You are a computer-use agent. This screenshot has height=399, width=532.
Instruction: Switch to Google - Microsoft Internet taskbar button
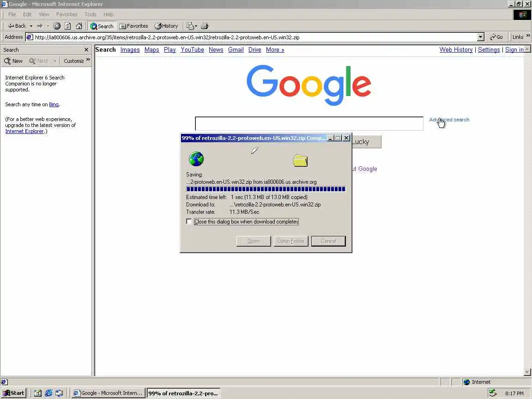(109, 393)
